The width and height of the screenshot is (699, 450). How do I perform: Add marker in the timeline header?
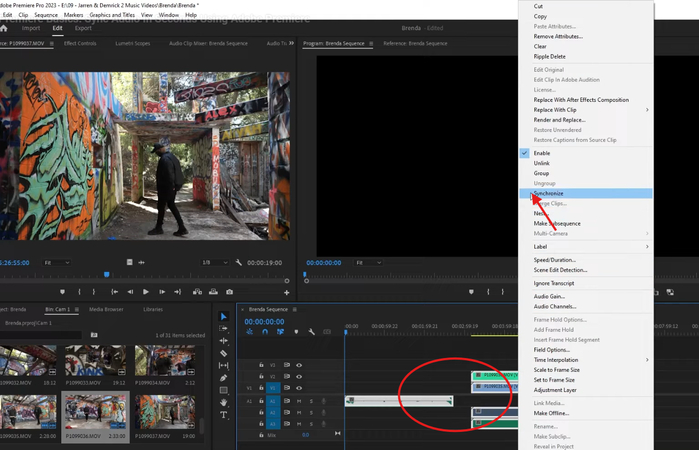(296, 332)
